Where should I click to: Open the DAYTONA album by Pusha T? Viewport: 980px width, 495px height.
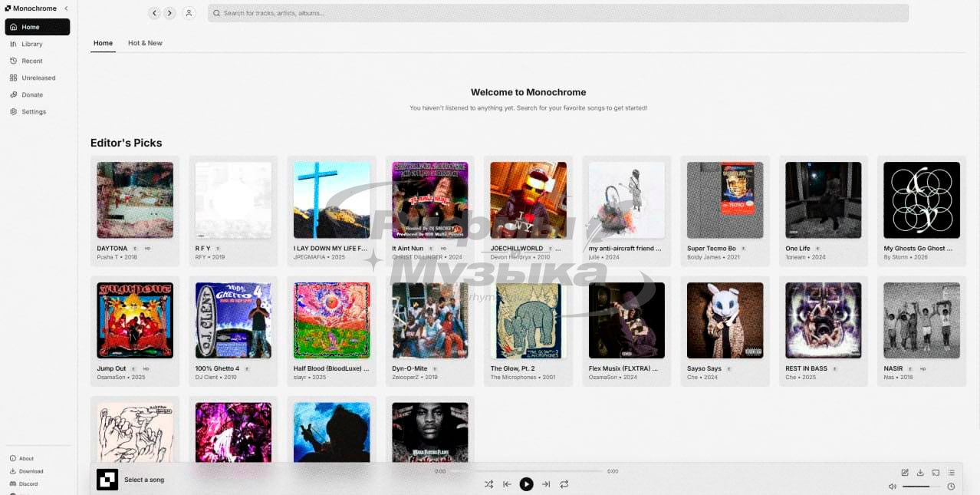135,200
